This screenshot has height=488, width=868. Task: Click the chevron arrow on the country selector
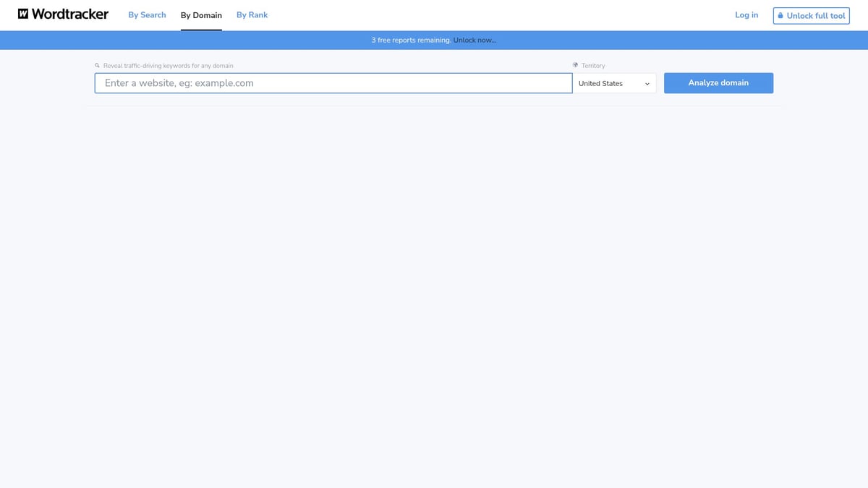click(x=647, y=83)
